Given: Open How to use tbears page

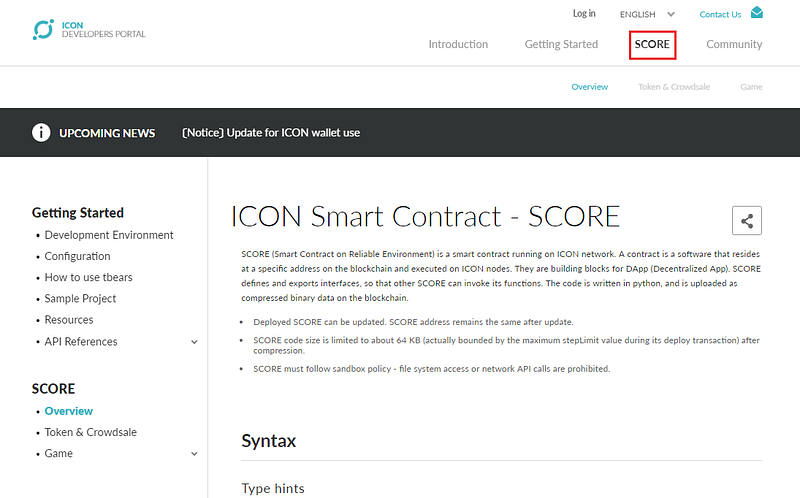Looking at the screenshot, I should point(88,277).
